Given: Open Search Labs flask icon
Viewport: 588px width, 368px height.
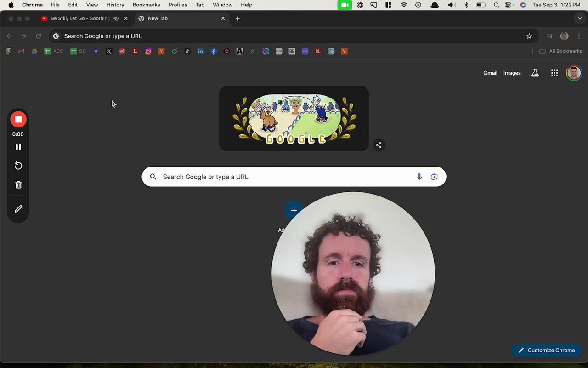Looking at the screenshot, I should coord(535,73).
